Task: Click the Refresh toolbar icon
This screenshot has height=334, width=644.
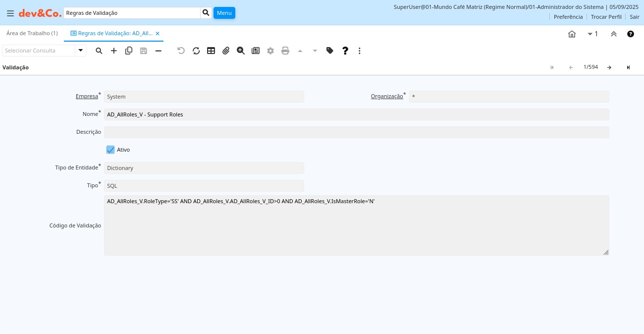Action: [x=196, y=51]
